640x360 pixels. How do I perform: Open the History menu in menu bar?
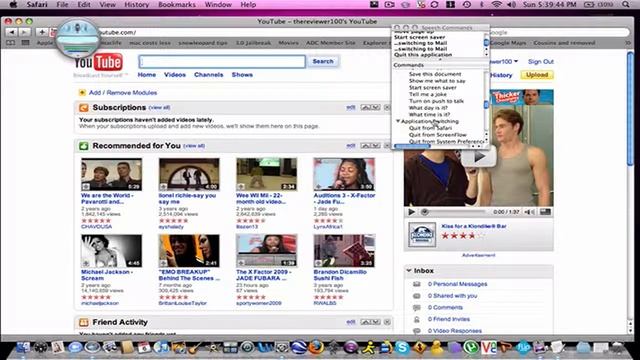pos(136,4)
